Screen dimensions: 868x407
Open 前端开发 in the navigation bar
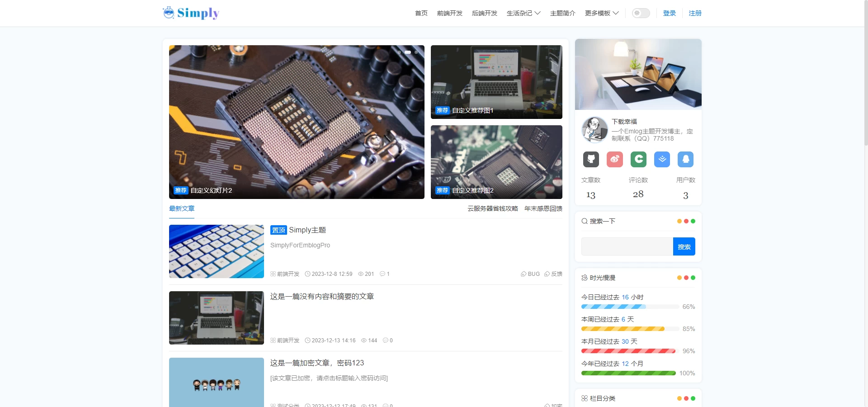coord(450,13)
